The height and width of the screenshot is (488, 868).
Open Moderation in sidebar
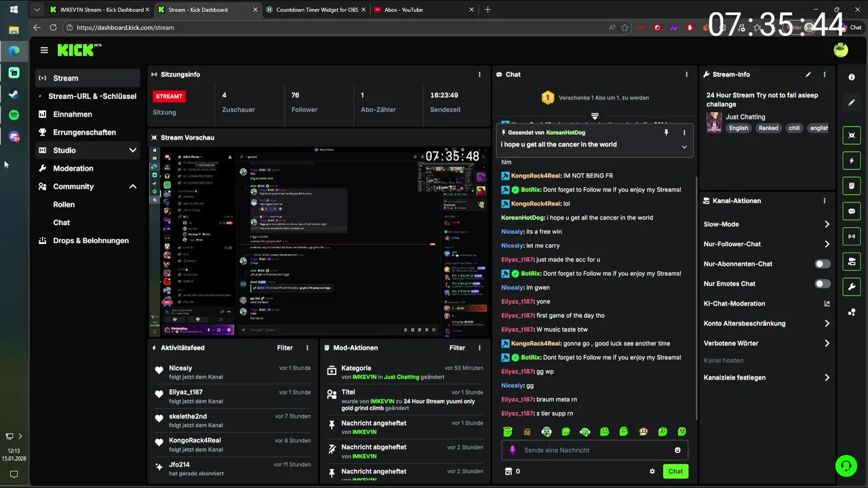(89, 168)
